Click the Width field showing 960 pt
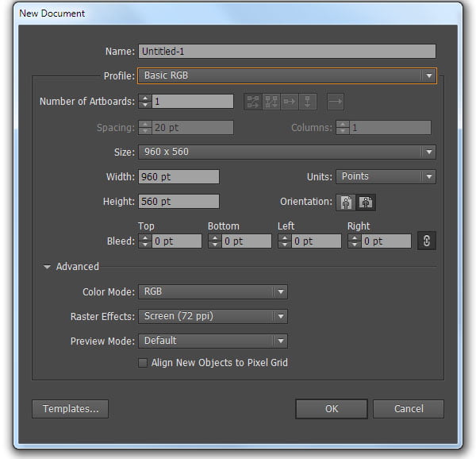This screenshot has height=459, width=476. click(178, 177)
